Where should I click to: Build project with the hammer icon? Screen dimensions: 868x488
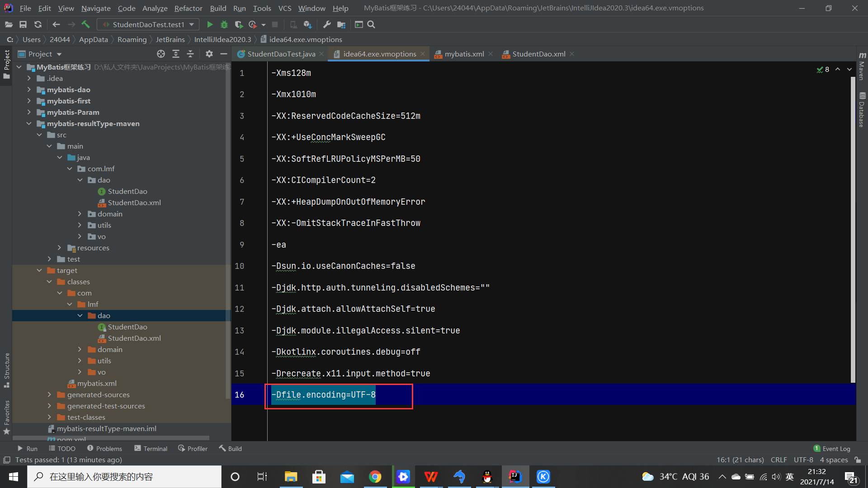pos(85,24)
